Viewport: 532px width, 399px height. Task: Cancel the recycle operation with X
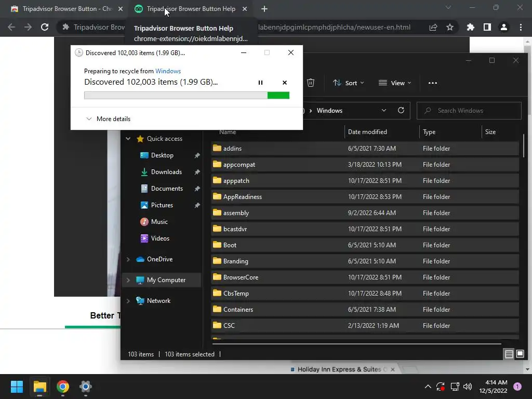coord(284,83)
